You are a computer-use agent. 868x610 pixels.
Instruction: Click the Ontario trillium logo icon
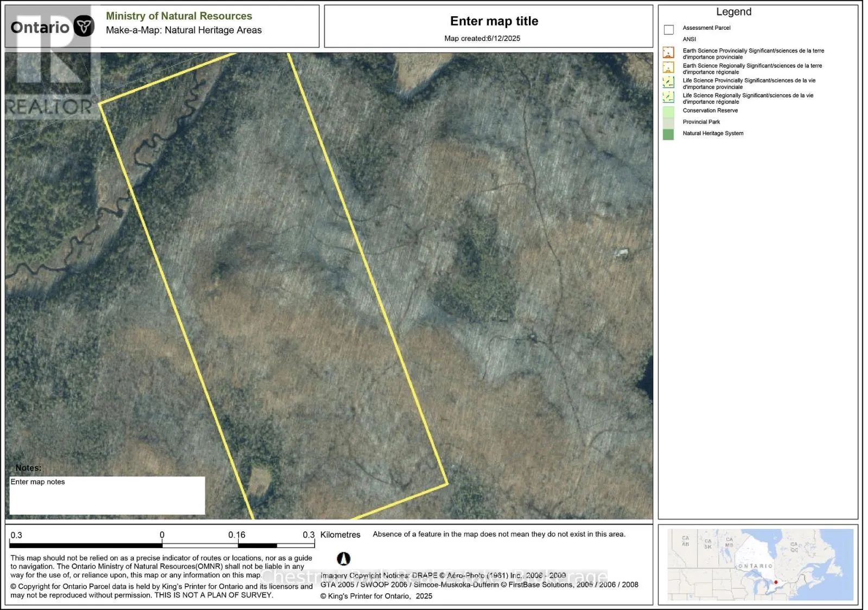(84, 26)
